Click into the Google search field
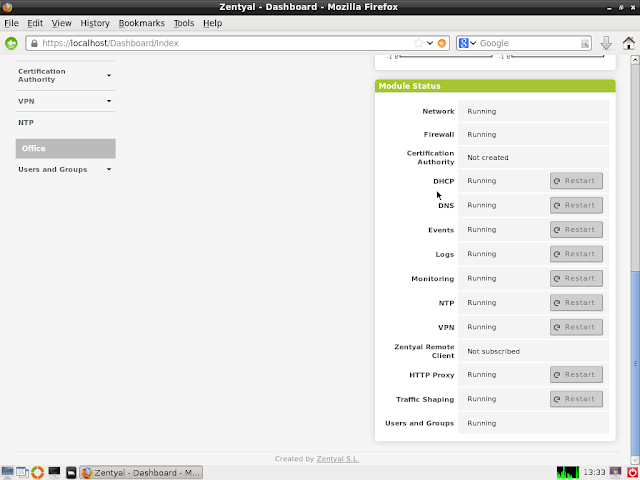The image size is (640, 480). [529, 43]
